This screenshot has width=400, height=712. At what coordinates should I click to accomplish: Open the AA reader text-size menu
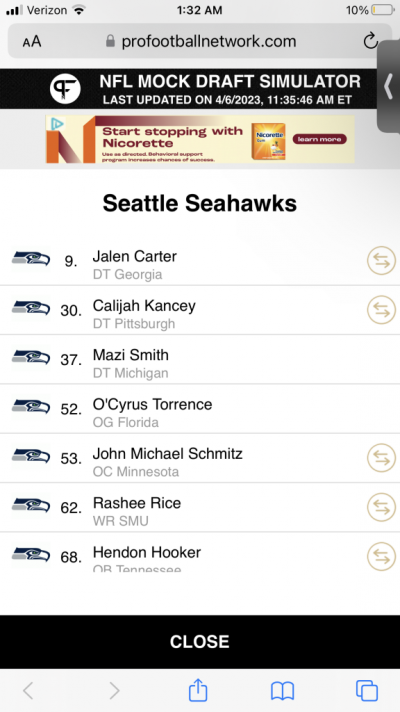point(32,42)
